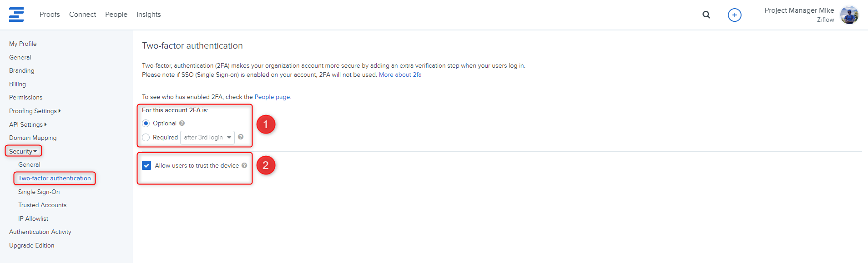
Task: Open the user profile avatar
Action: 849,15
